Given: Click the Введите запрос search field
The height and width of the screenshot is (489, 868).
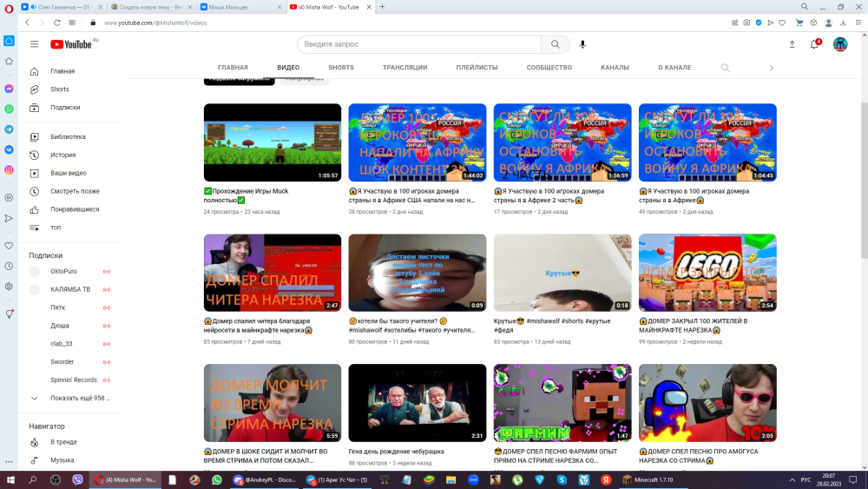Looking at the screenshot, I should [x=419, y=44].
